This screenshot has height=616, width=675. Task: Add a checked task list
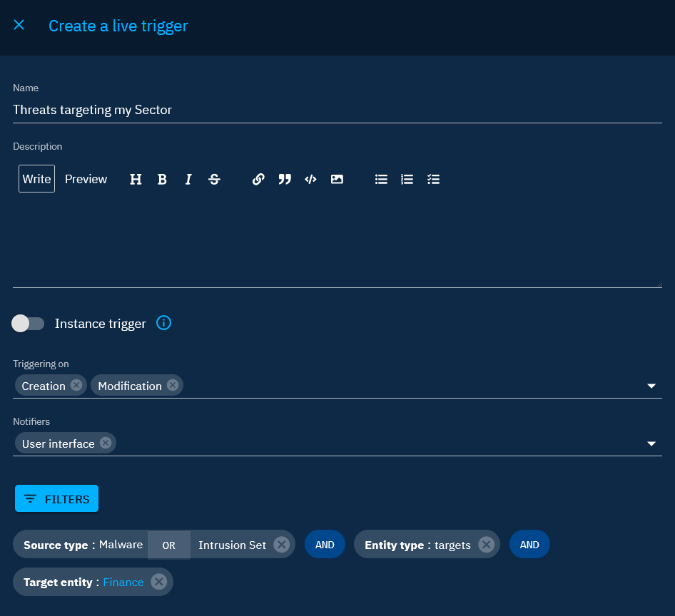point(433,180)
